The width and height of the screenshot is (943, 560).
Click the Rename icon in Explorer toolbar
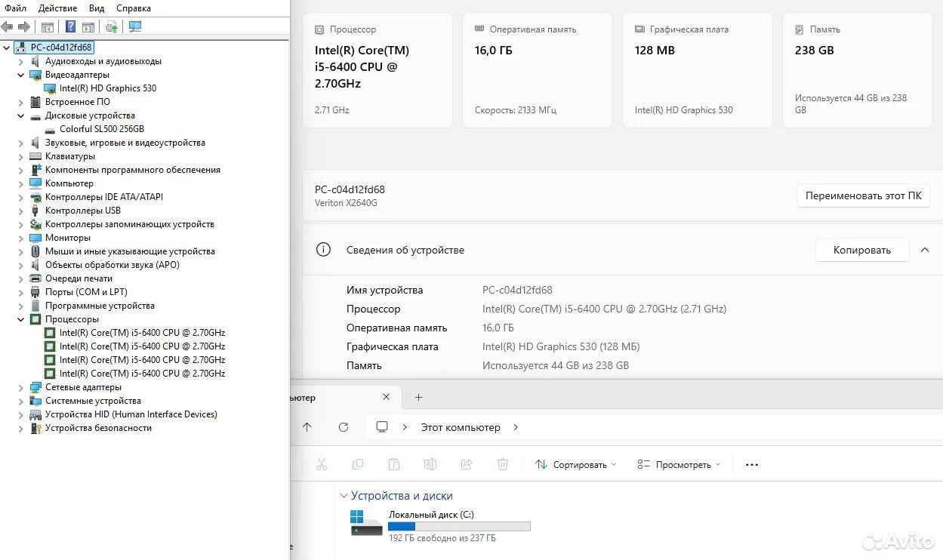pyautogui.click(x=430, y=464)
